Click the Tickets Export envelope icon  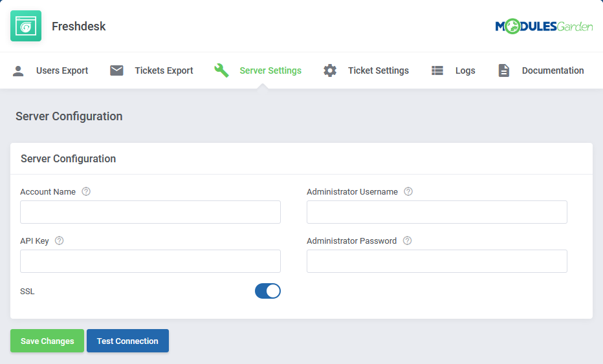click(x=116, y=70)
